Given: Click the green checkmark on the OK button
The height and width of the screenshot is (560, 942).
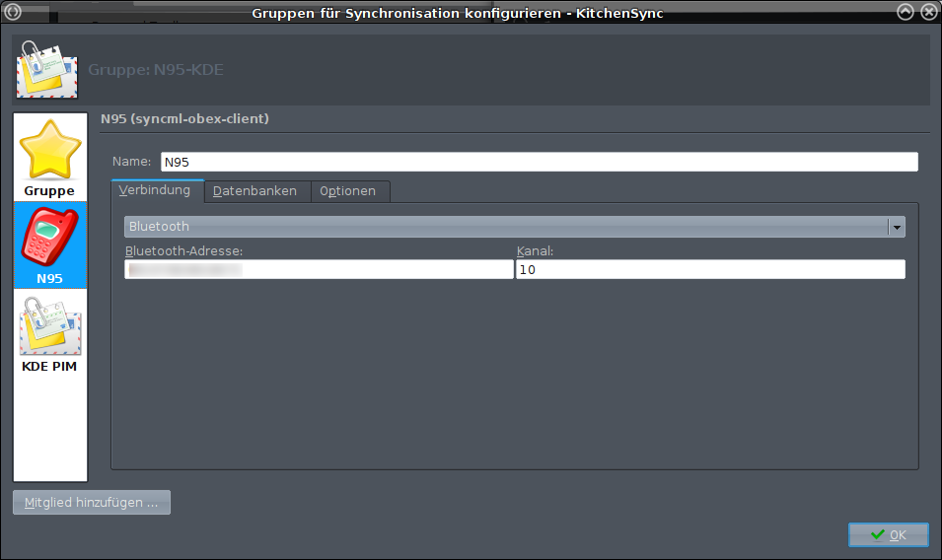Looking at the screenshot, I should [877, 534].
